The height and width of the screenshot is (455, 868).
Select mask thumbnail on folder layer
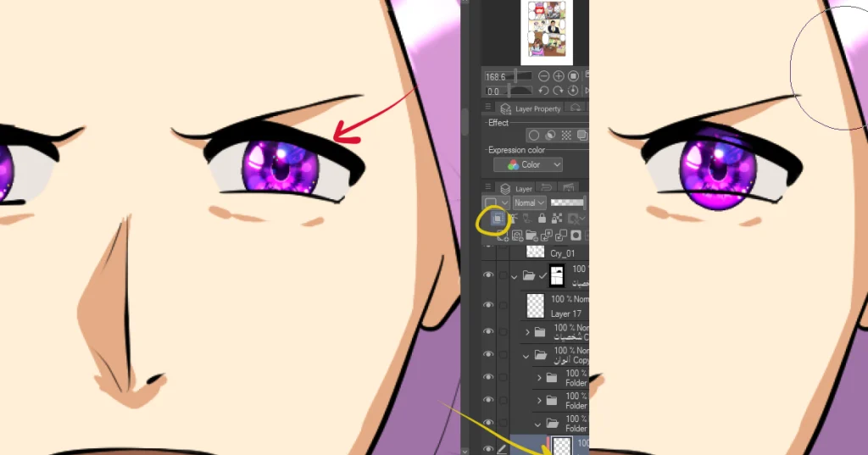557,275
